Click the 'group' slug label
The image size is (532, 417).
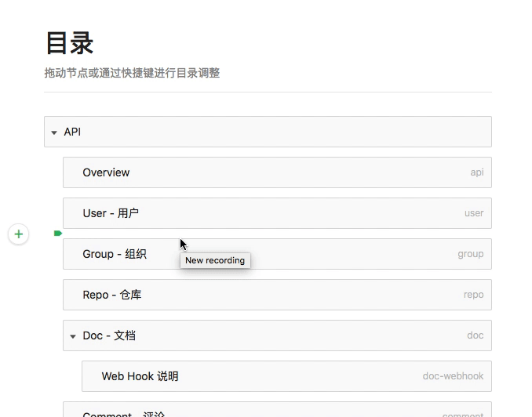pos(471,254)
